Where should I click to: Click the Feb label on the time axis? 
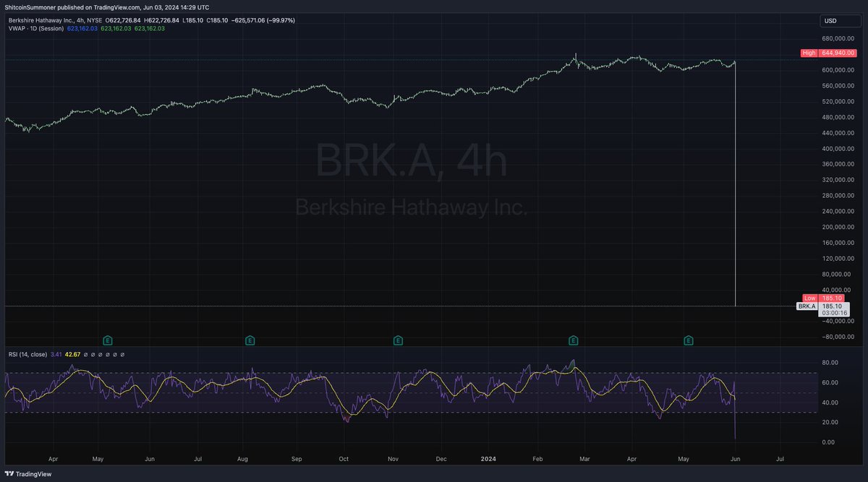537,459
